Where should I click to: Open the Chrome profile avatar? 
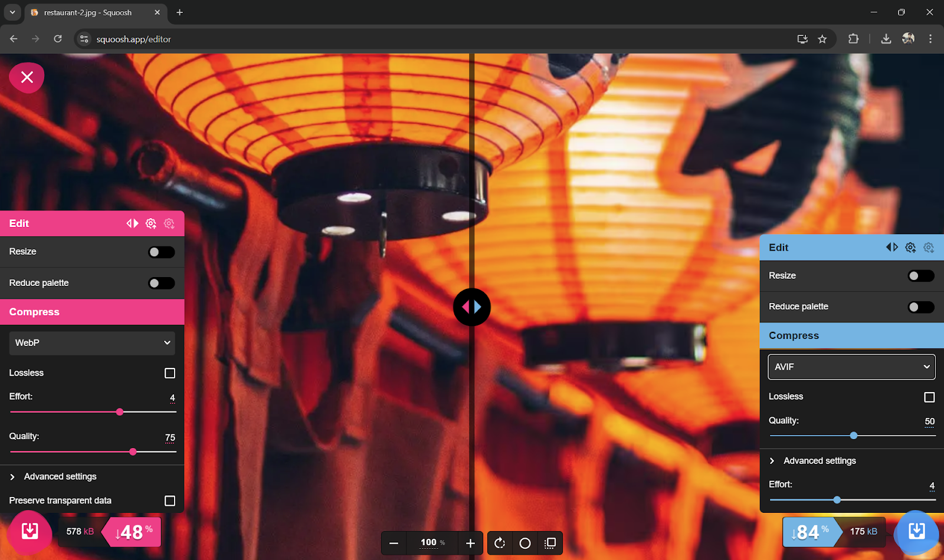point(908,39)
